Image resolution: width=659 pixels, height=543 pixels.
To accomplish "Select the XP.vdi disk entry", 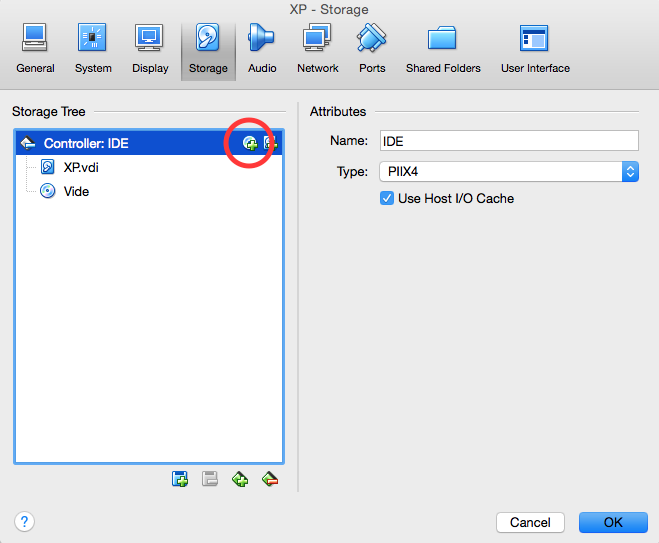I will 149,167.
